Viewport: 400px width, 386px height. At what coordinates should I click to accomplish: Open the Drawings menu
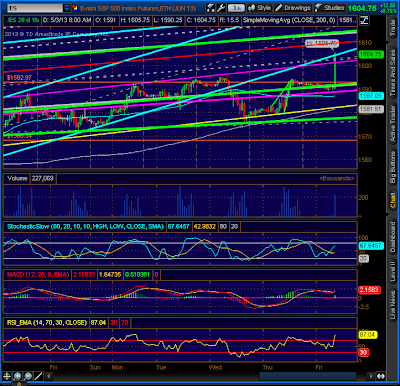coord(293,8)
